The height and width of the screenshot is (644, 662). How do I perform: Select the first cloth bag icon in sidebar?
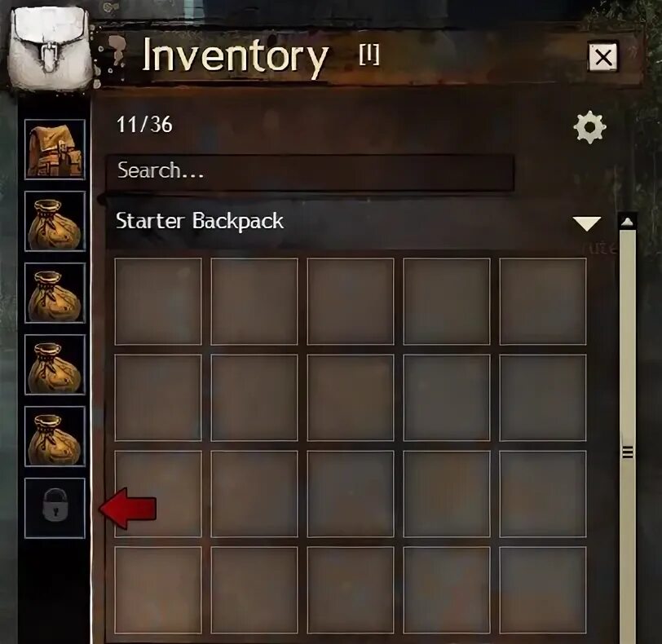(x=55, y=221)
